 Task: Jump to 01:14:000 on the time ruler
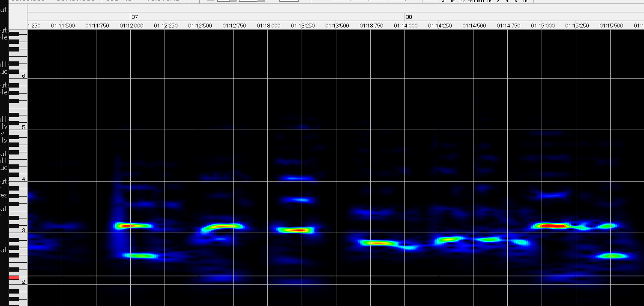click(406, 26)
